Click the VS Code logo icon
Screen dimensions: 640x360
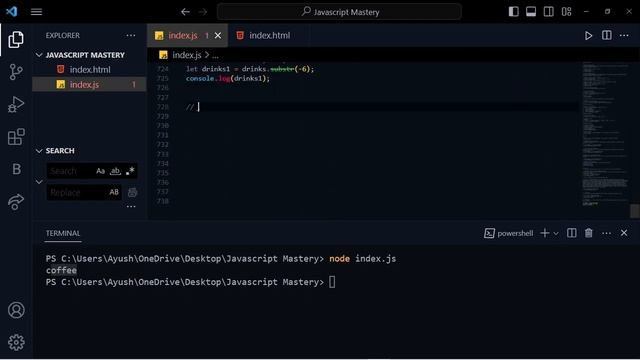11,11
